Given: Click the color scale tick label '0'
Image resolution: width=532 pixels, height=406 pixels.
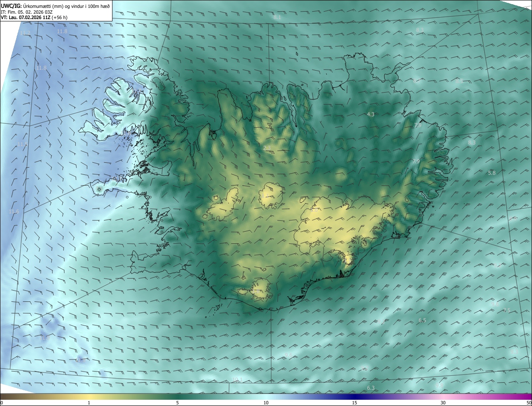Looking at the screenshot, I should tap(2, 403).
